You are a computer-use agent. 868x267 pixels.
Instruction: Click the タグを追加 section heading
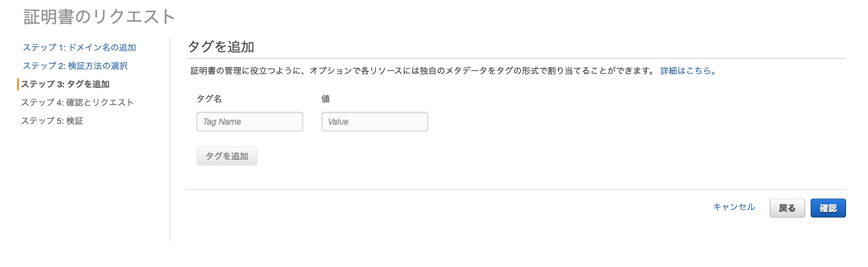220,47
